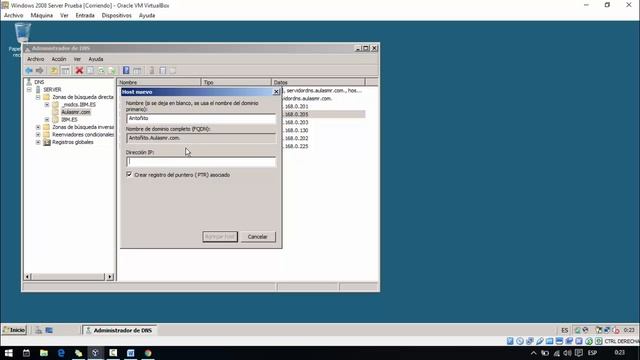Click the last icon in the DNS toolbar
The width and height of the screenshot is (640, 360).
(173, 71)
